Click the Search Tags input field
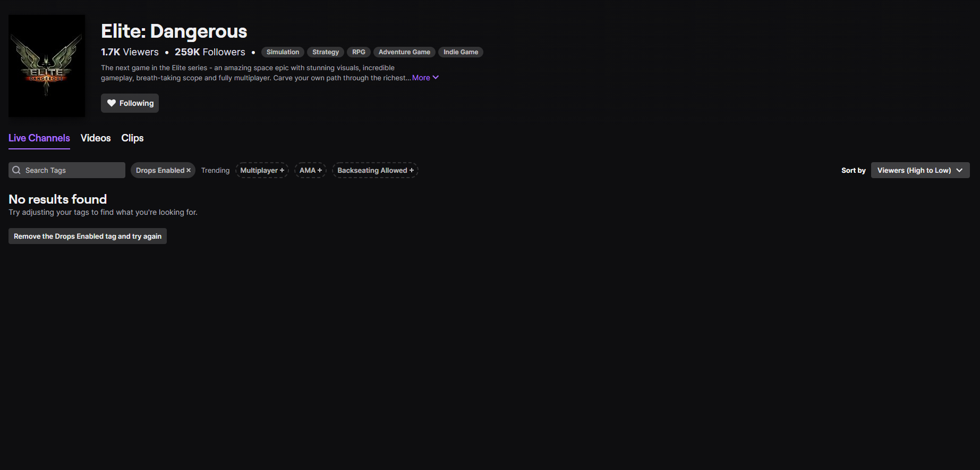Screen dimensions: 980x470 [67, 170]
